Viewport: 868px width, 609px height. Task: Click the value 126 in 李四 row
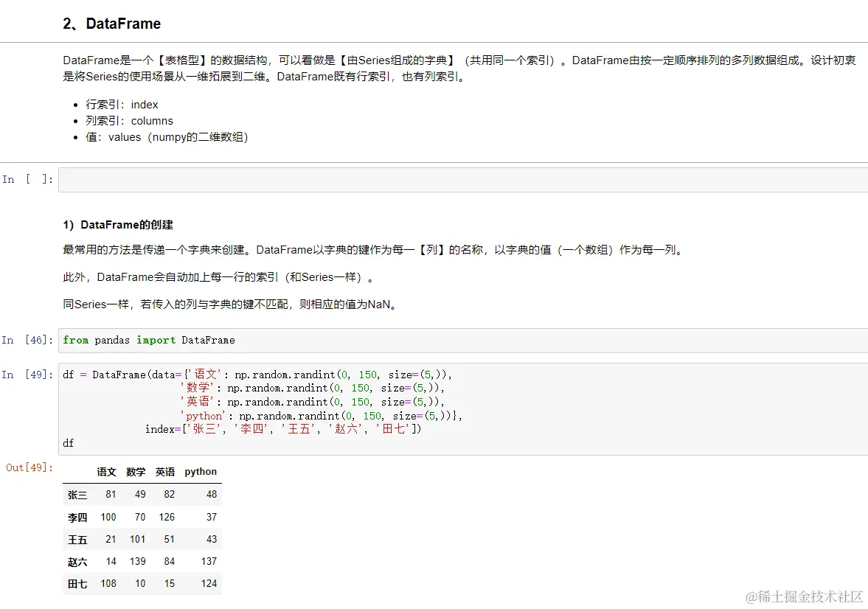167,517
